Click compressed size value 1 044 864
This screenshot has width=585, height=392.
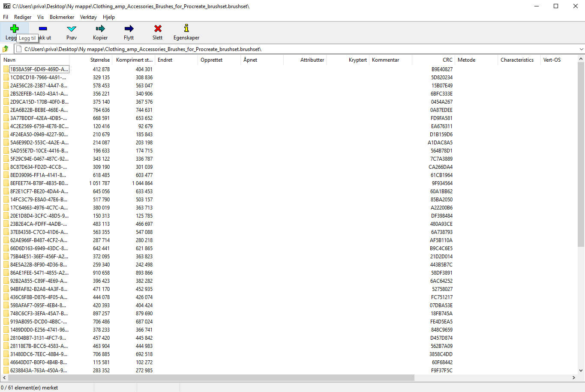[142, 183]
